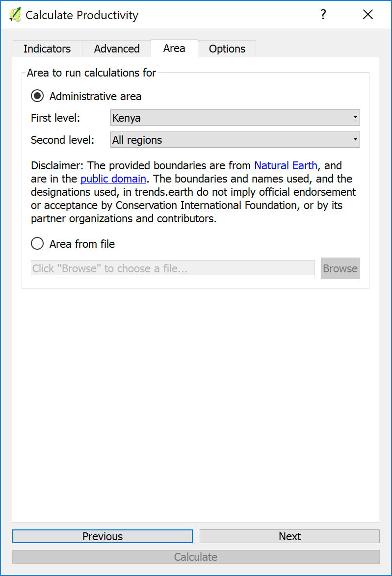
Task: Go to the Options tab
Action: [x=227, y=49]
